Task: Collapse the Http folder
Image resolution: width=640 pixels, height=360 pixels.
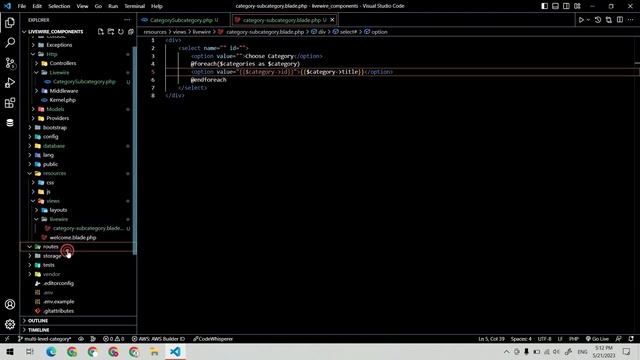Action: coord(52,54)
